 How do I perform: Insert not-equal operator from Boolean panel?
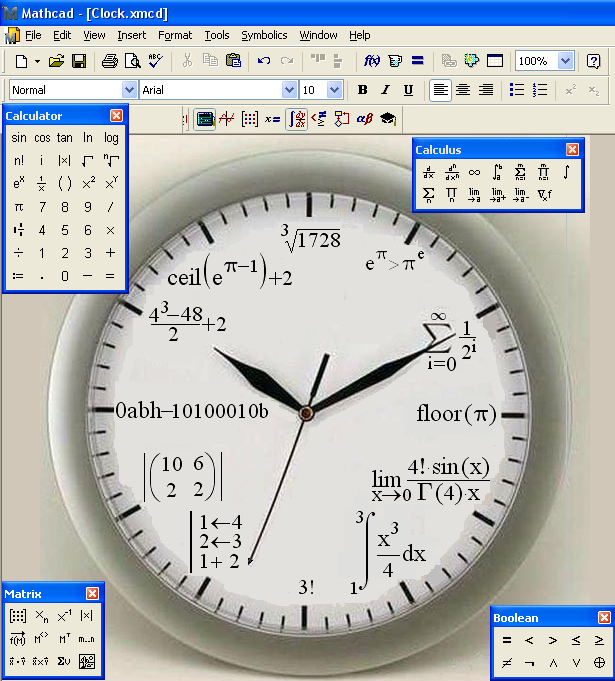click(506, 663)
